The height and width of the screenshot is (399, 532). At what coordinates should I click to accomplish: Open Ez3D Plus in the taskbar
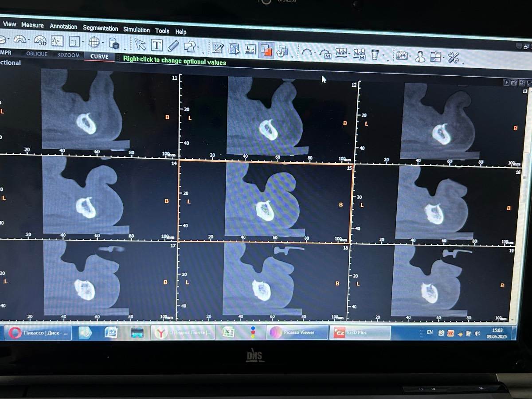(x=360, y=332)
